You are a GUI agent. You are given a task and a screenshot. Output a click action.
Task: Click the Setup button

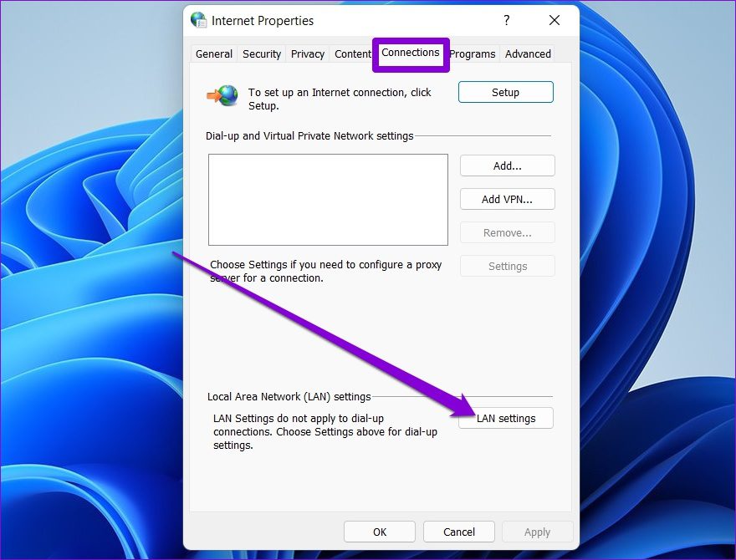505,92
